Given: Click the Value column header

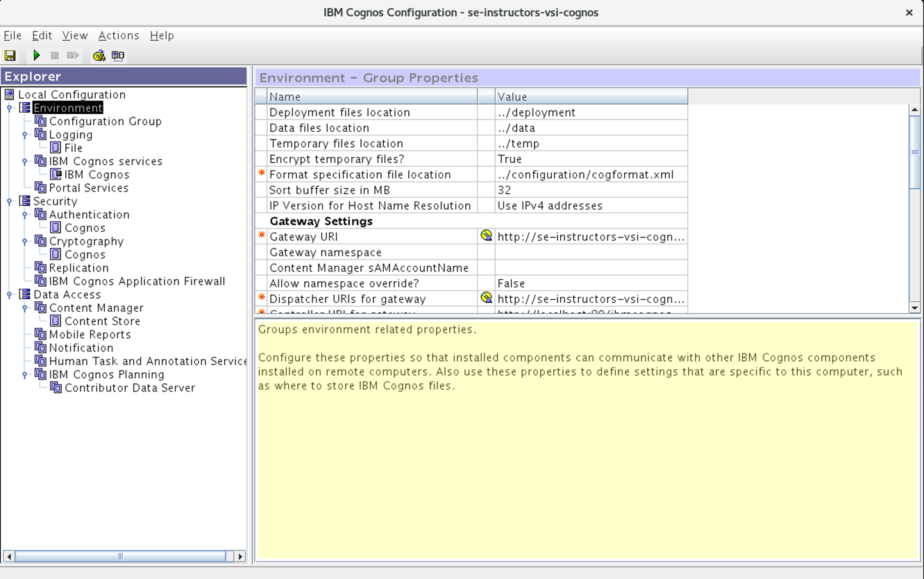Looking at the screenshot, I should coord(591,96).
